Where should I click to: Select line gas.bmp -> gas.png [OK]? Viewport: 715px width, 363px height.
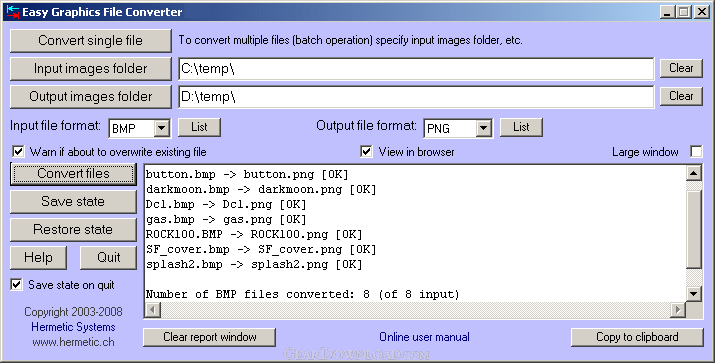coord(226,219)
